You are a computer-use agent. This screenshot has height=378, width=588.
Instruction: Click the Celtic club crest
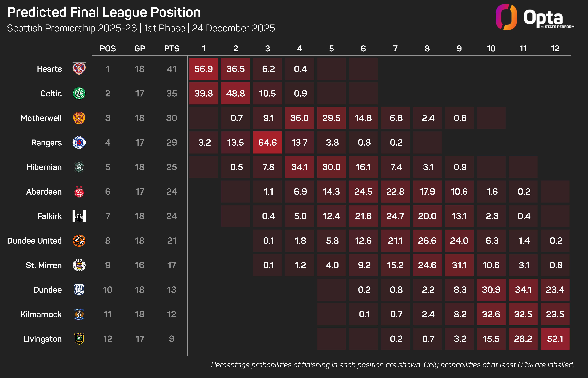click(79, 93)
